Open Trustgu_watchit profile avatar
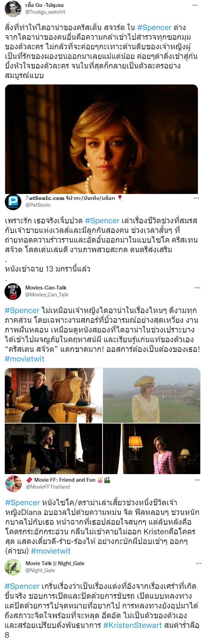 click(13, 9)
